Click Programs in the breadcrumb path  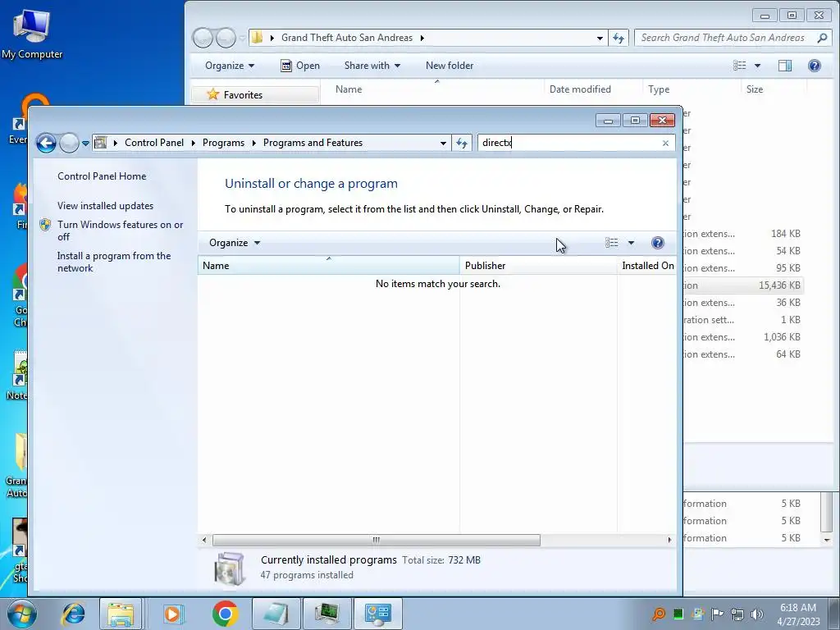click(x=223, y=143)
